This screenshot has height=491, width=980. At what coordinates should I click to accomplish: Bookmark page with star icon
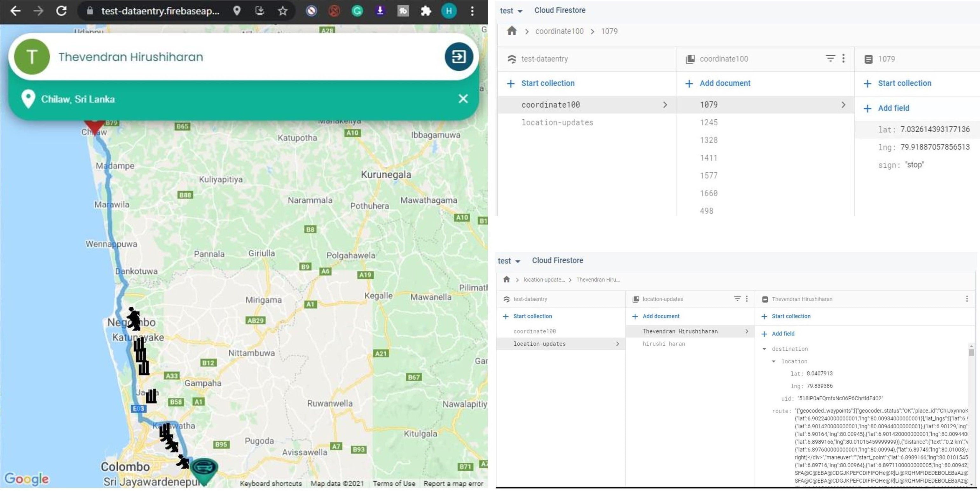click(282, 11)
